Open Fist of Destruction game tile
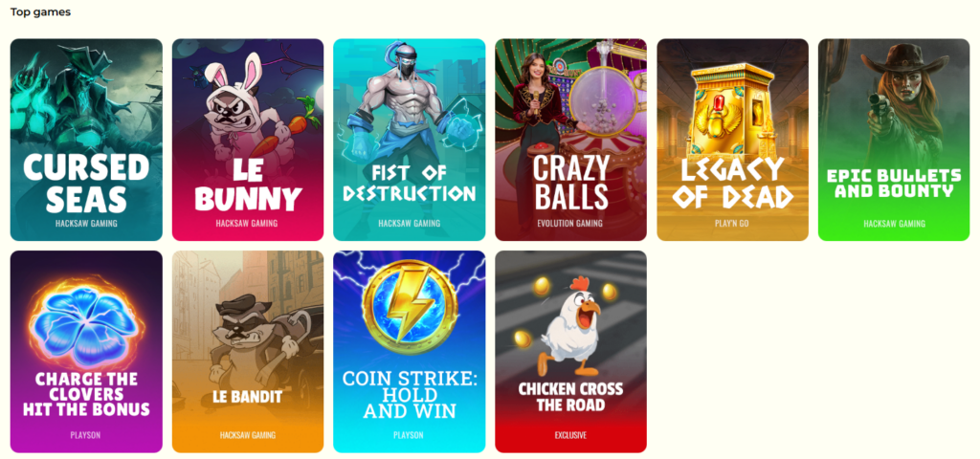Screen dimensions: 980x459 pos(410,140)
